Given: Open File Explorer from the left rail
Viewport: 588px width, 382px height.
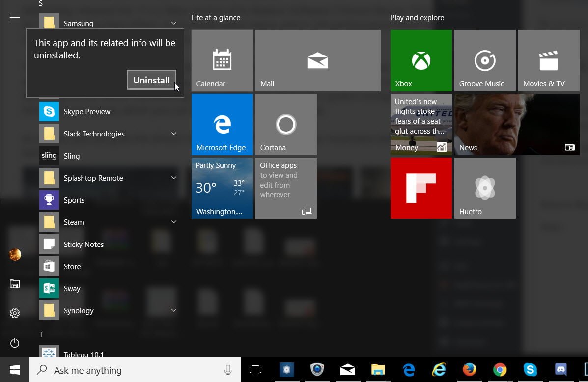Looking at the screenshot, I should [x=15, y=284].
